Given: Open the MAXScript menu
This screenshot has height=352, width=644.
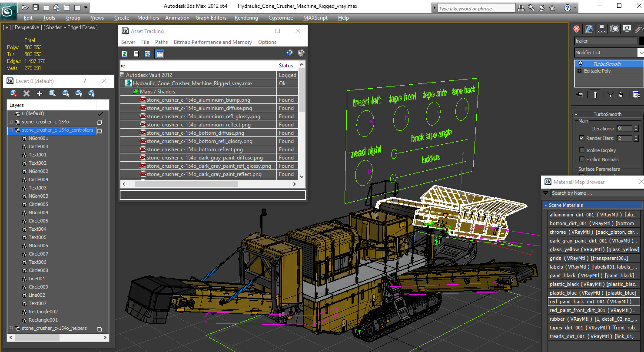Looking at the screenshot, I should (x=315, y=18).
